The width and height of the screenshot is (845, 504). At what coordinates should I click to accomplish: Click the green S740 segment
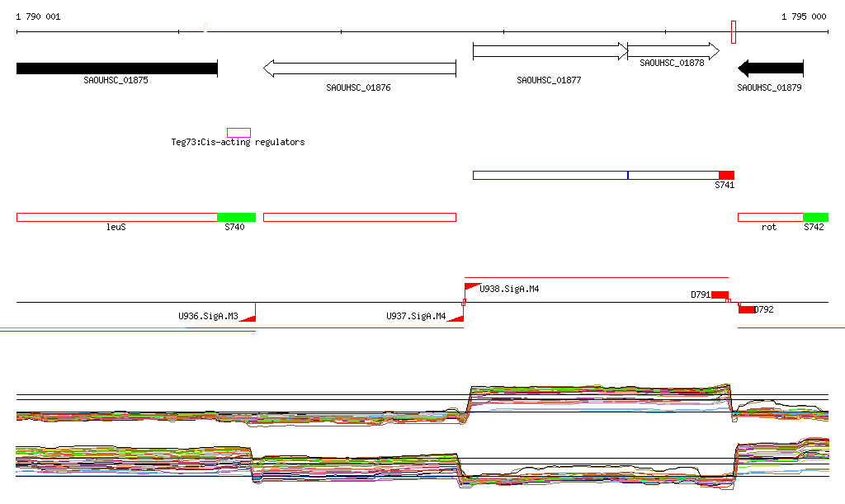tap(236, 218)
